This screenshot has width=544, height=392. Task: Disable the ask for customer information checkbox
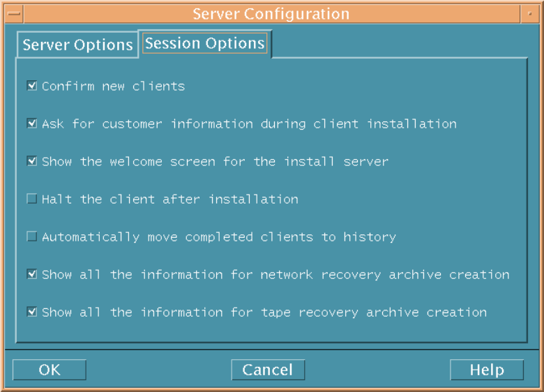(32, 123)
